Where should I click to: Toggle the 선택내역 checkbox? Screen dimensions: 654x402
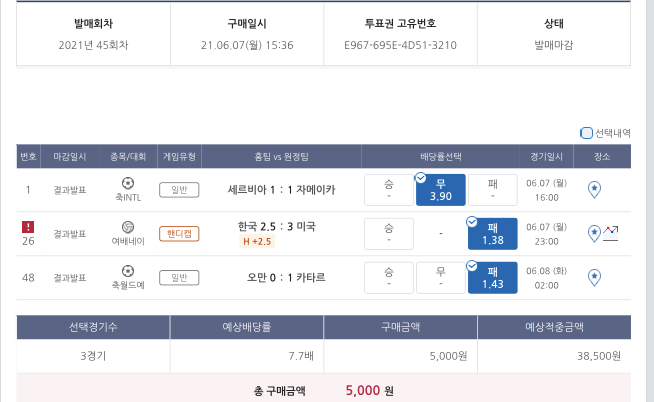coord(586,133)
